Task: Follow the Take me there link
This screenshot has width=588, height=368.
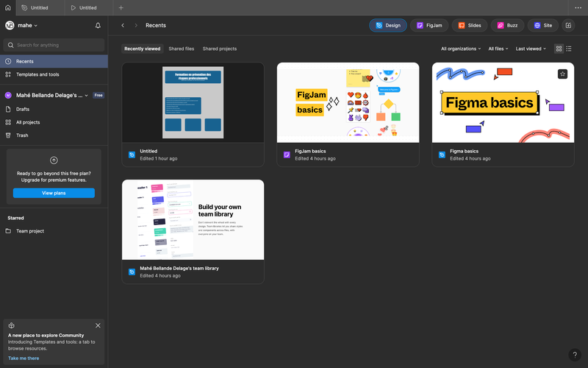Action: [24, 358]
